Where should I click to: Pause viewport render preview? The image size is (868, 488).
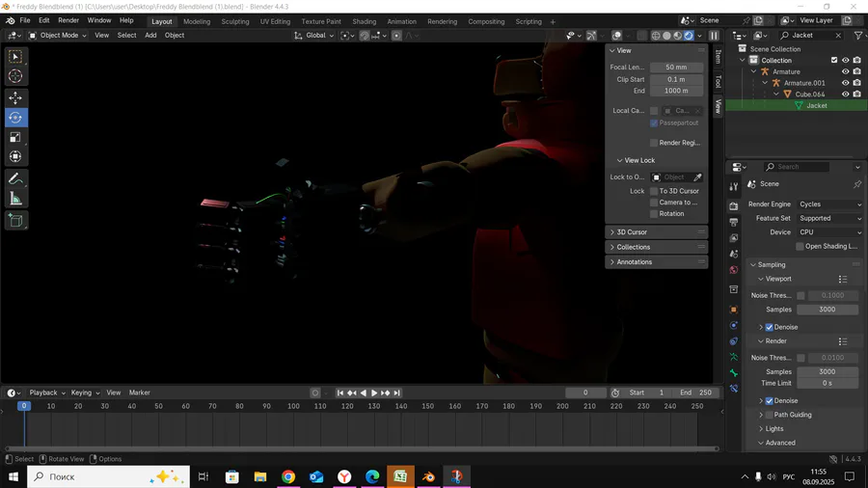[x=714, y=36]
